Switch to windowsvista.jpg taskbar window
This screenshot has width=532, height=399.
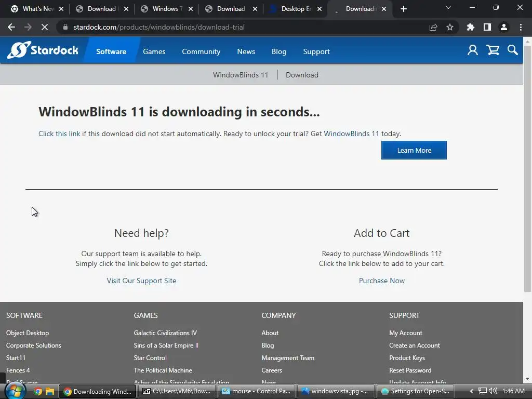pyautogui.click(x=335, y=391)
